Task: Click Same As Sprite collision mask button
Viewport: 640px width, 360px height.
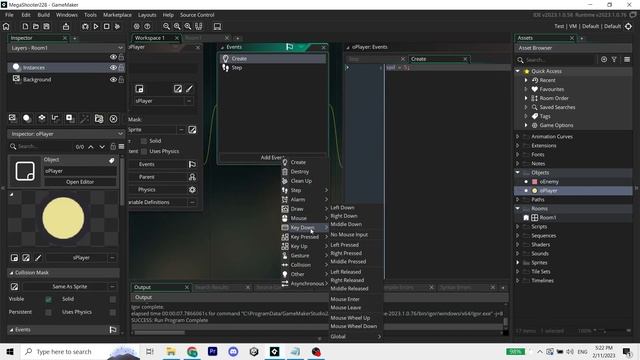Action: 70,287
